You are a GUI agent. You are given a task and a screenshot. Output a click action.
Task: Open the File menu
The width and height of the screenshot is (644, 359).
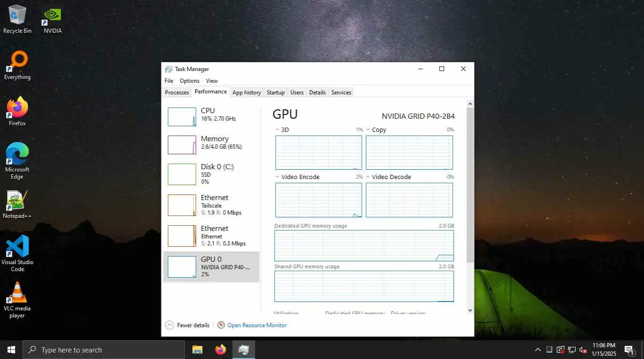[168, 81]
